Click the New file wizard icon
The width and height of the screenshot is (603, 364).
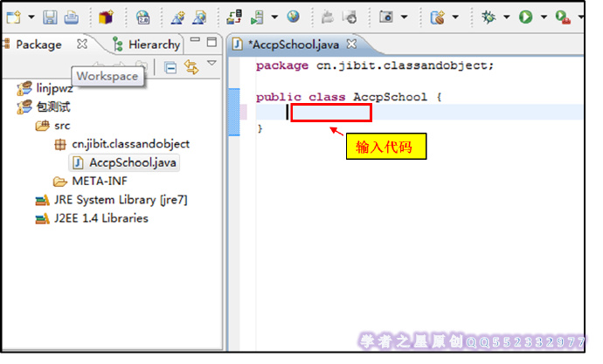[14, 17]
